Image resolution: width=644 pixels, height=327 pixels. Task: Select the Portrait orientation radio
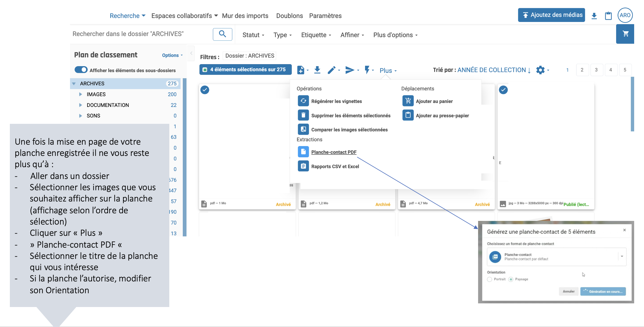(x=490, y=279)
